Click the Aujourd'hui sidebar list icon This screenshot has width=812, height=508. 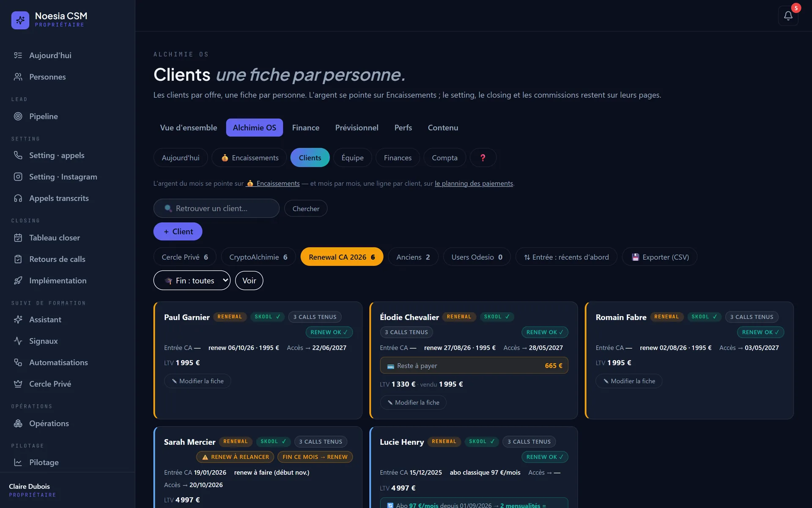pyautogui.click(x=18, y=55)
